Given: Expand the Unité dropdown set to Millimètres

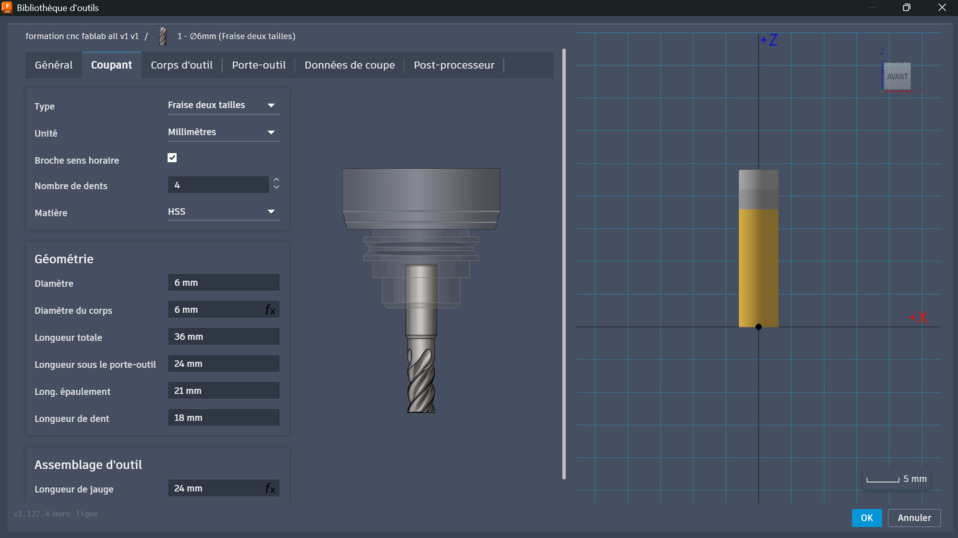Looking at the screenshot, I should (x=222, y=132).
